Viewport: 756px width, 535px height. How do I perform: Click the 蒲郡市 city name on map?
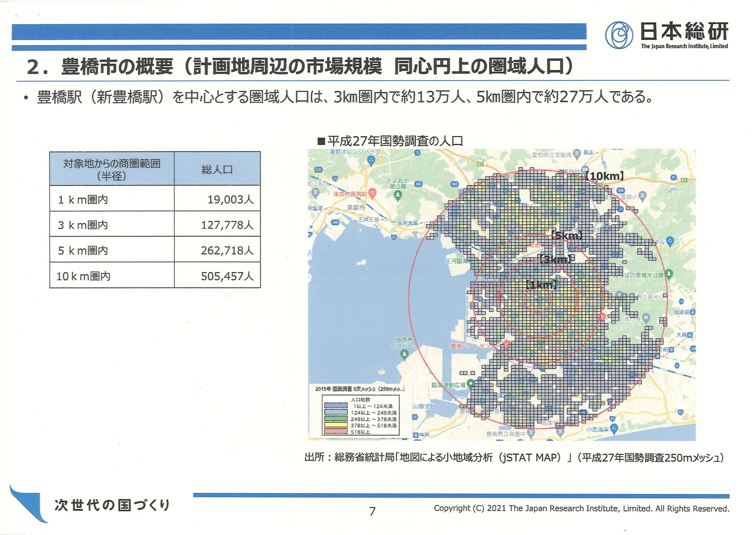[356, 208]
